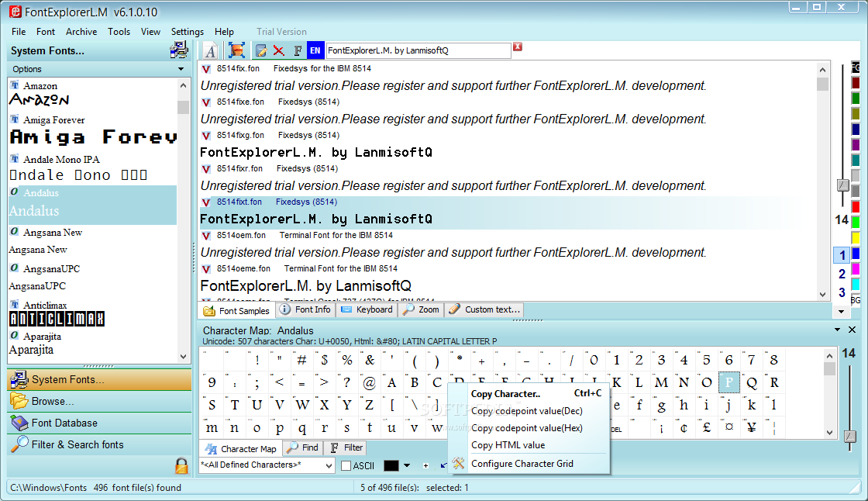Click the bold F font icon in toolbar
The height and width of the screenshot is (501, 868).
(x=298, y=51)
